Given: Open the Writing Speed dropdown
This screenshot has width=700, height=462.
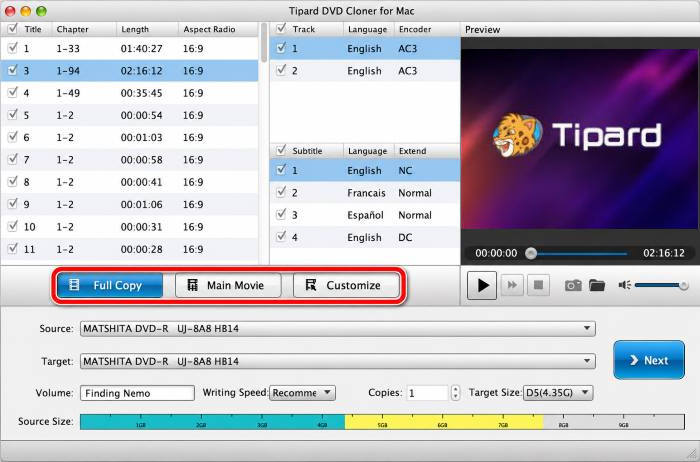Looking at the screenshot, I should click(x=302, y=393).
